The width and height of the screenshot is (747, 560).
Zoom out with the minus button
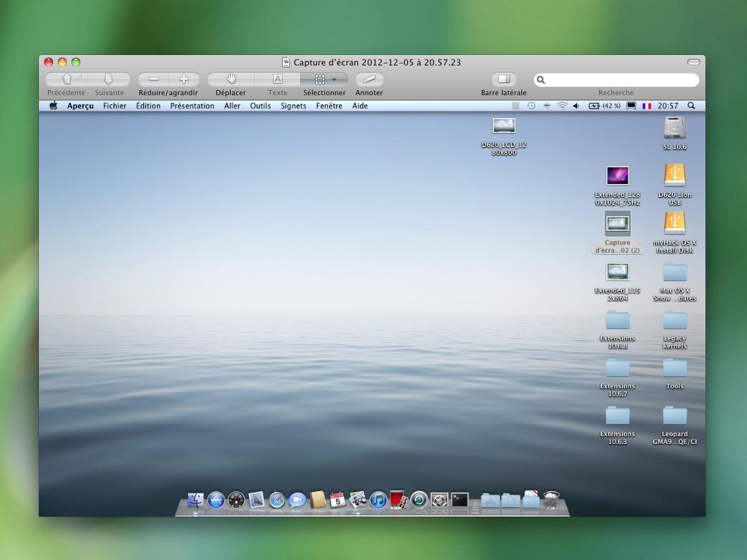(154, 79)
